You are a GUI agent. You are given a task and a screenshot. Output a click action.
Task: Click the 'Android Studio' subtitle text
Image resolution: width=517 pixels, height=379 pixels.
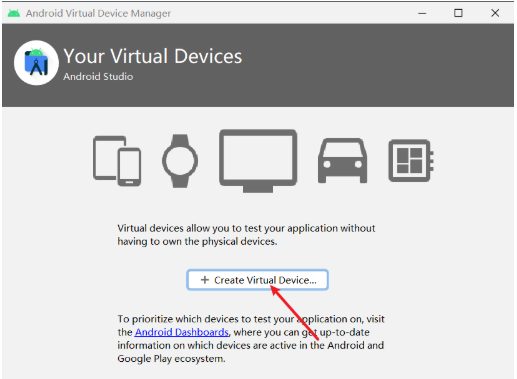tap(98, 77)
